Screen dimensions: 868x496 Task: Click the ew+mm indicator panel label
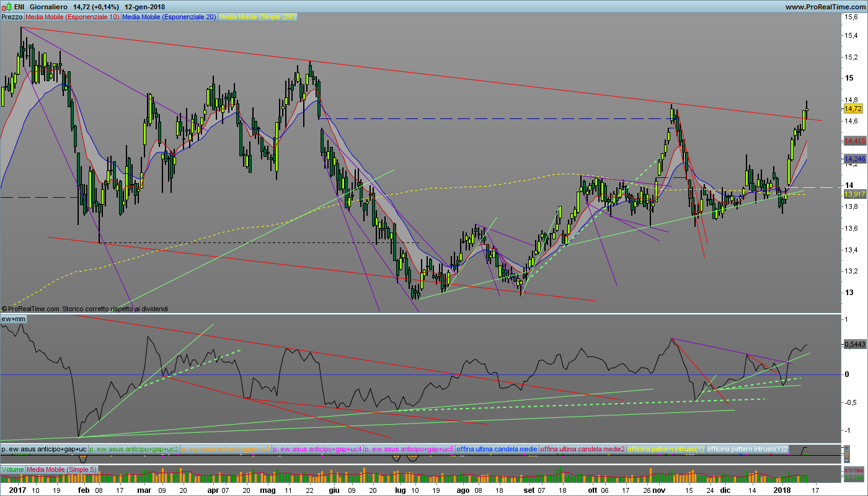[14, 319]
